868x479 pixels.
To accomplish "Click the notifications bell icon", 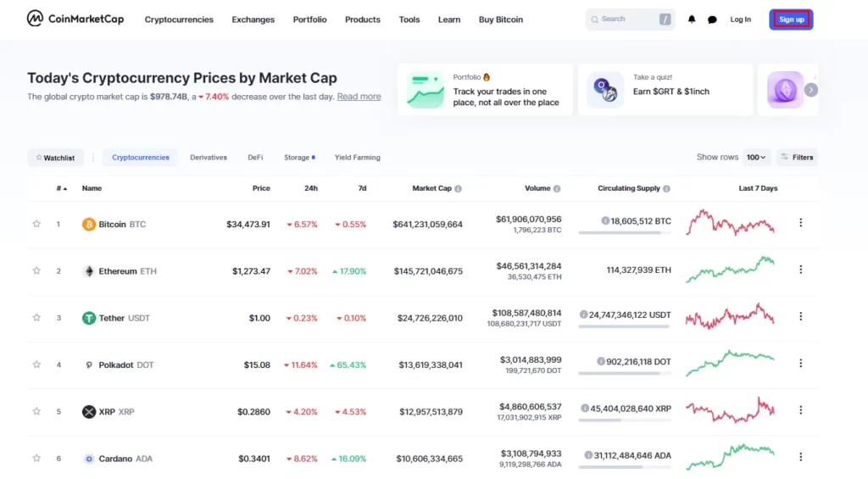I will click(692, 19).
